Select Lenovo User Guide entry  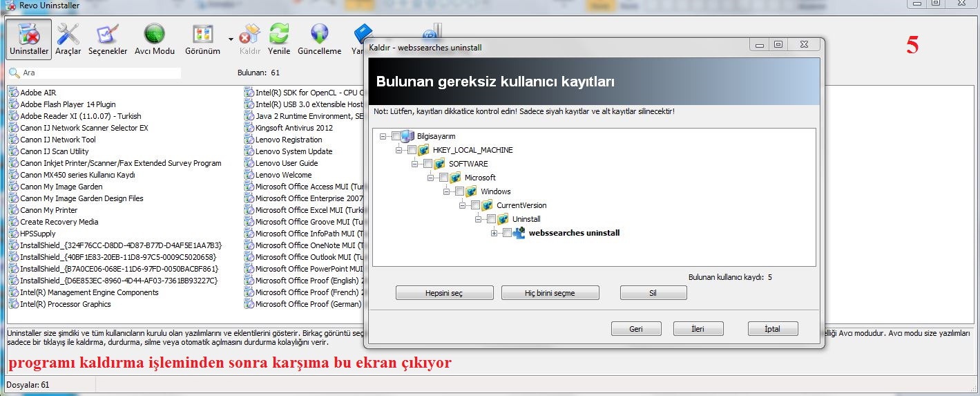[287, 163]
